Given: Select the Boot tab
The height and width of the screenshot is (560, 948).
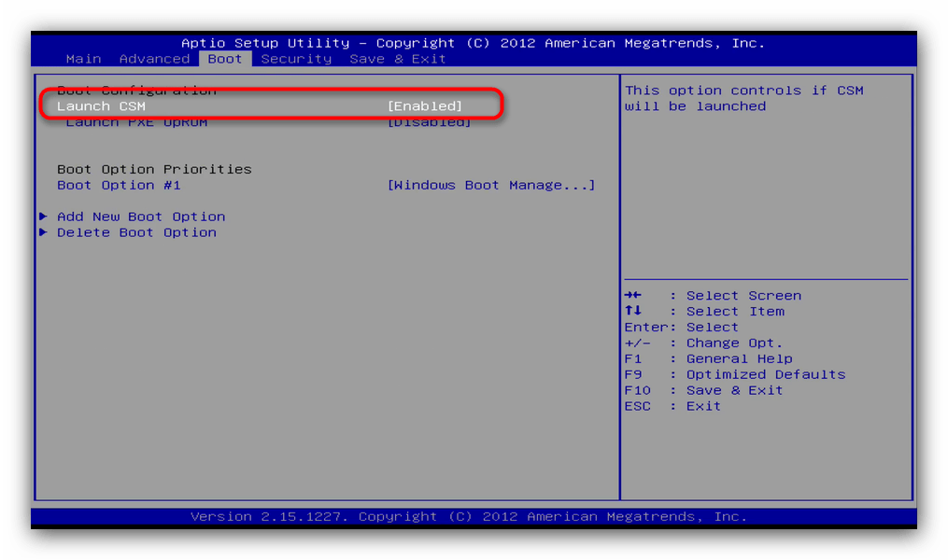Looking at the screenshot, I should [x=225, y=59].
